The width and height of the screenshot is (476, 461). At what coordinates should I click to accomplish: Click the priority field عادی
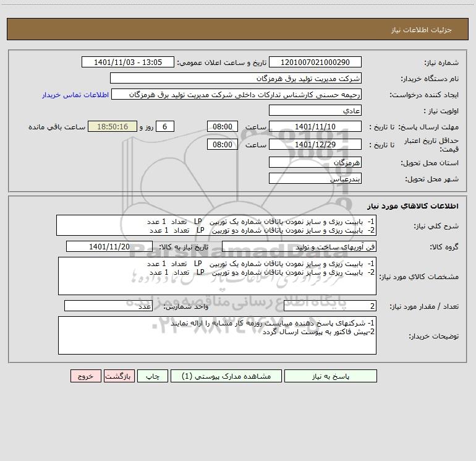coord(315,110)
